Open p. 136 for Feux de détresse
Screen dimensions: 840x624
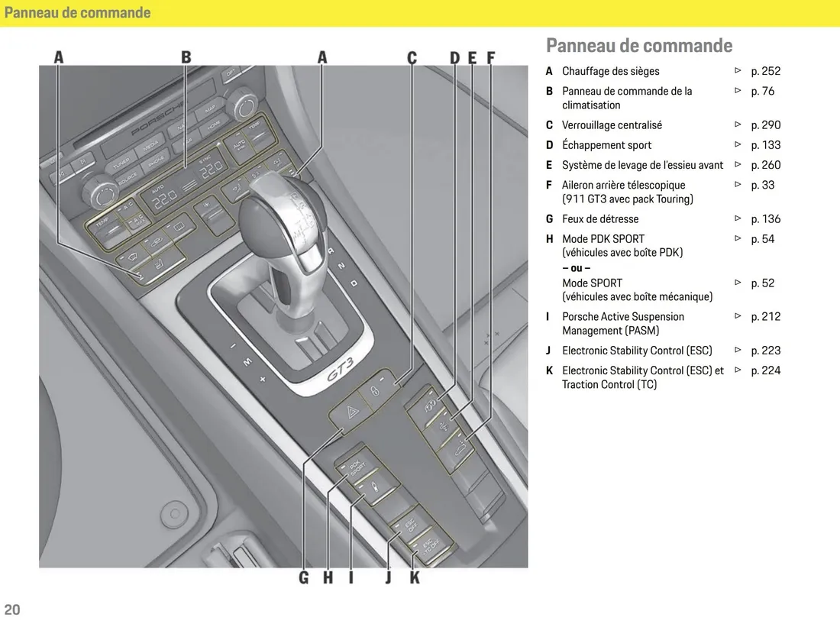pos(765,219)
